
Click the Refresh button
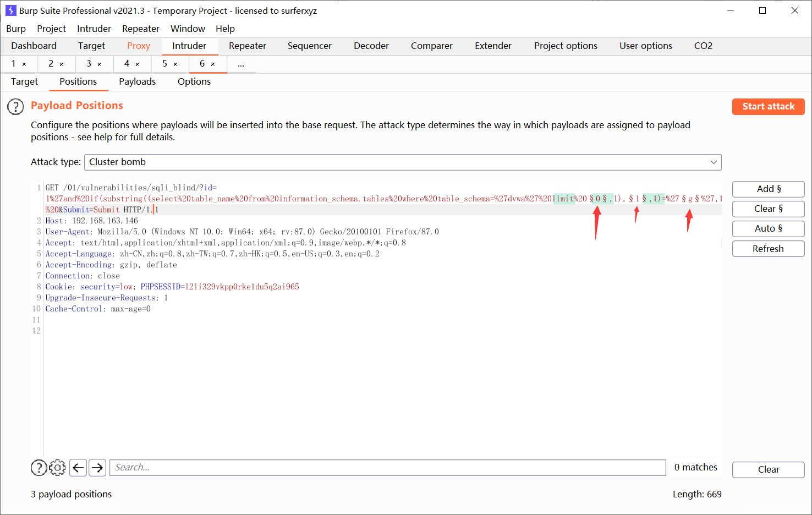click(x=769, y=249)
